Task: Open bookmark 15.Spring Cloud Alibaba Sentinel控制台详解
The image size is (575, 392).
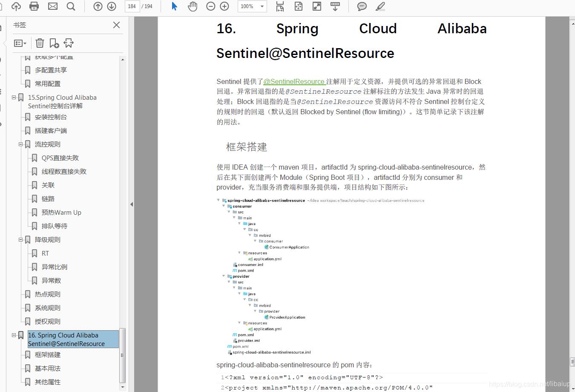Action: tap(62, 102)
